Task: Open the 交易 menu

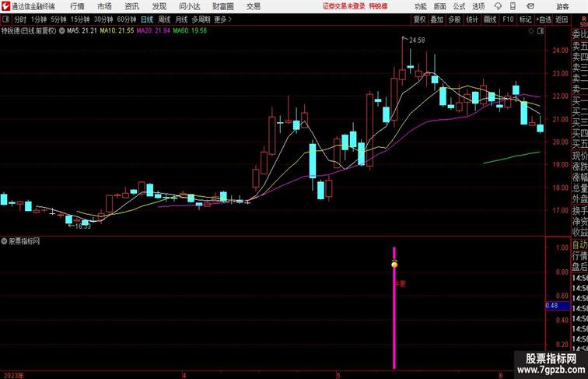Action: coord(253,6)
